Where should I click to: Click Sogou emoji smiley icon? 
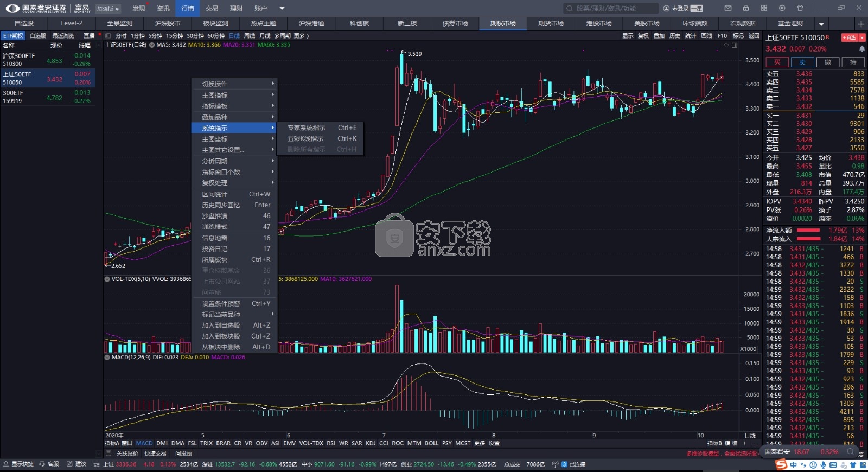click(x=813, y=465)
